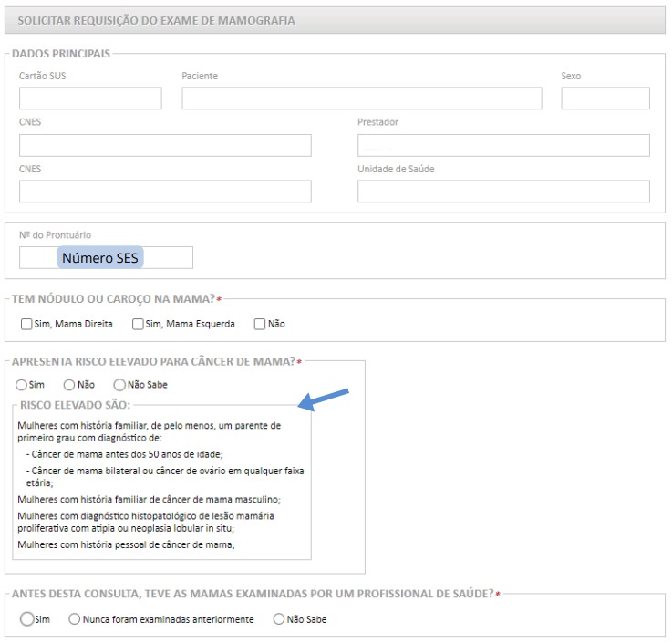Click the CNES field beside Prestador
Screen dimensions: 672x643
[x=165, y=146]
